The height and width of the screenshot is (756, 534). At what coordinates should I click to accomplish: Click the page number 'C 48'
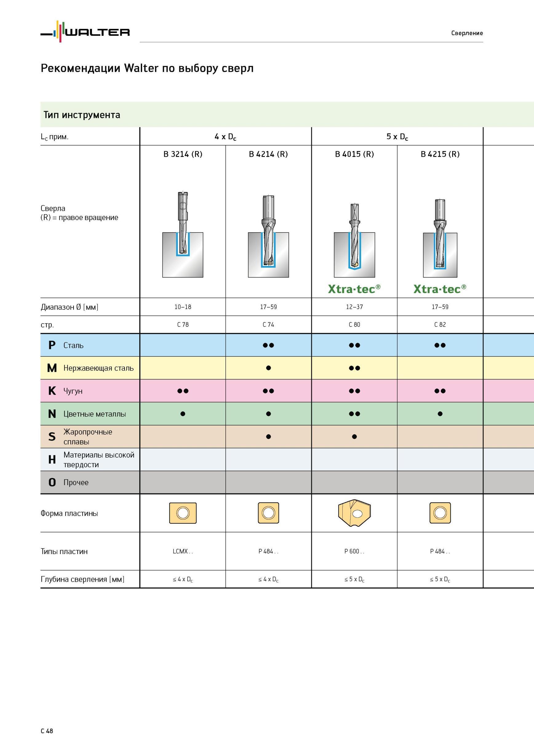pyautogui.click(x=47, y=731)
